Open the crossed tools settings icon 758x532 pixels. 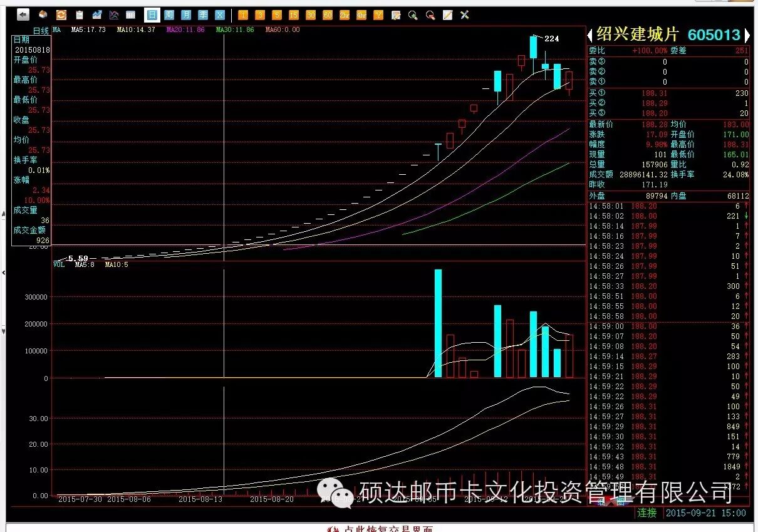point(464,14)
